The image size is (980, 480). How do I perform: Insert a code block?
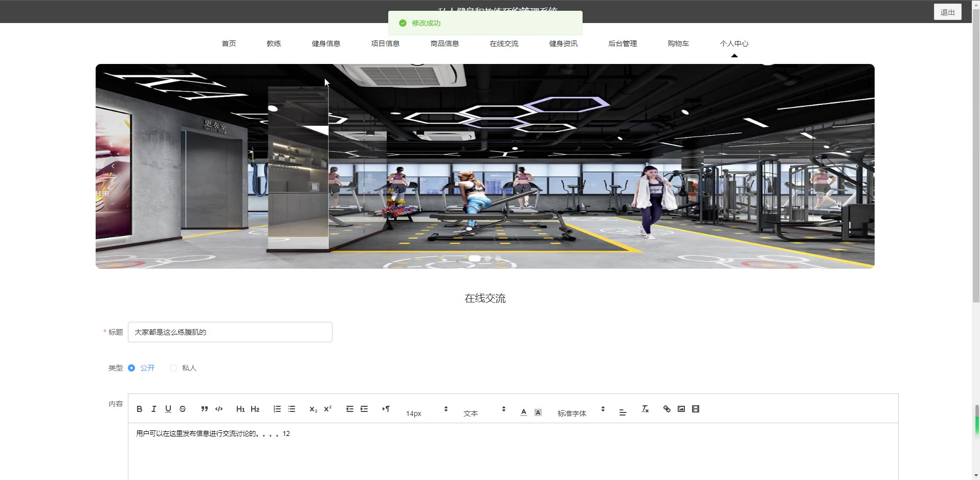(x=219, y=409)
